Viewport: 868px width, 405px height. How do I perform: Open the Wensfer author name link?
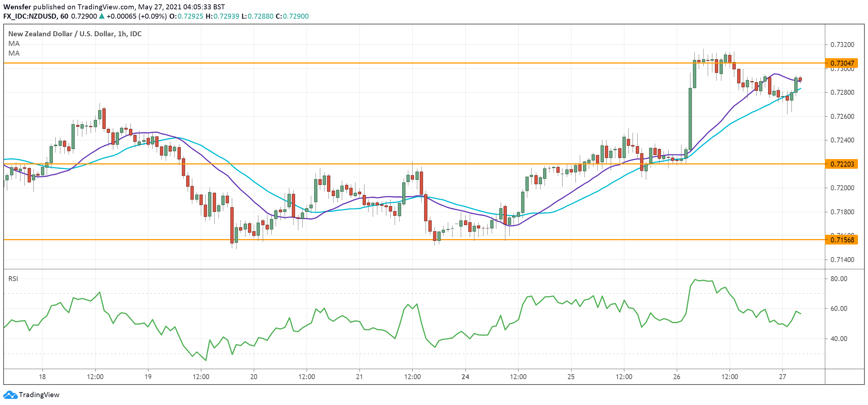click(17, 7)
